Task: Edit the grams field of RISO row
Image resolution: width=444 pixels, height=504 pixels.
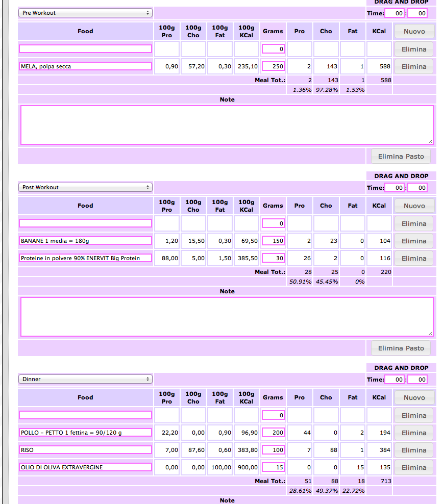Action: 273,450
